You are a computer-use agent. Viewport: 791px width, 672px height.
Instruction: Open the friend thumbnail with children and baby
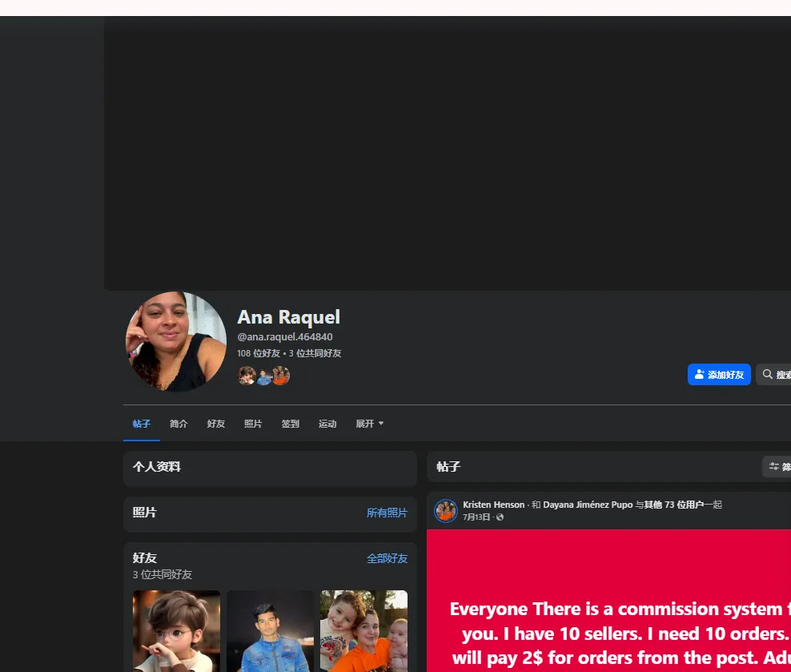tap(363, 631)
